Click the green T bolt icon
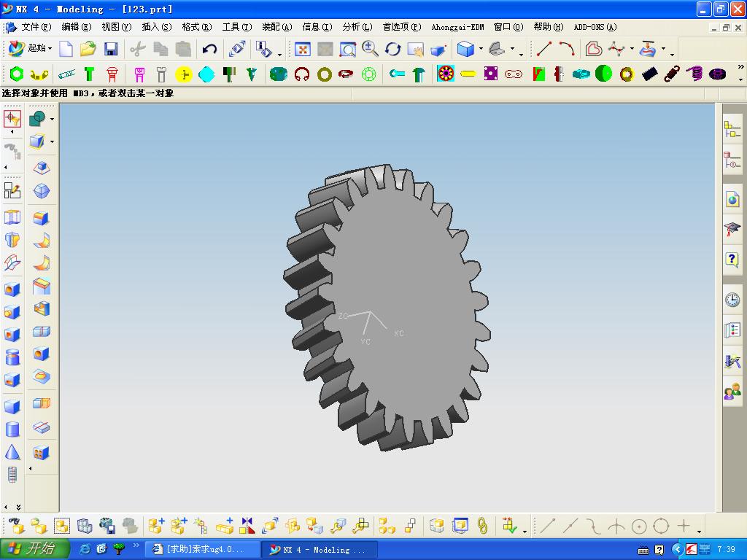 point(89,74)
